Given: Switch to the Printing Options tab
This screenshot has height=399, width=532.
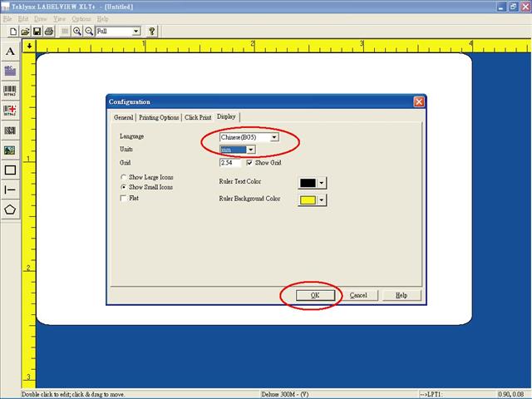Looking at the screenshot, I should (x=159, y=117).
